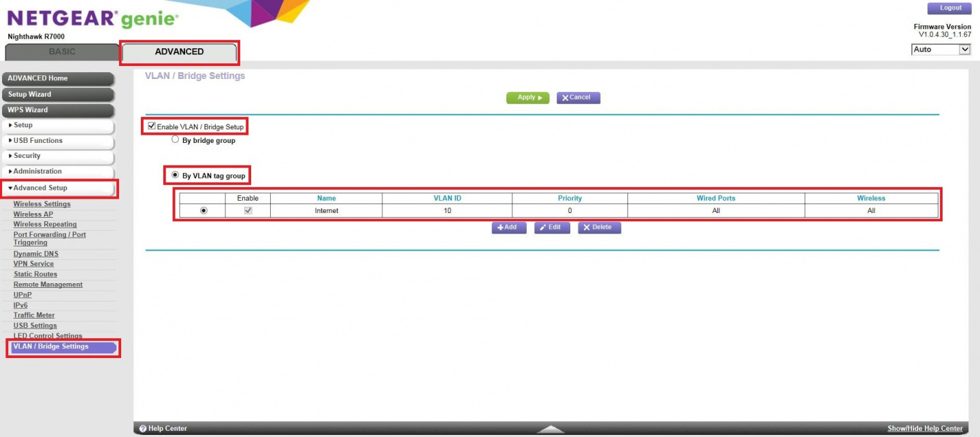The width and height of the screenshot is (980, 437).
Task: Select the Internet VLAN row radio button
Action: pyautogui.click(x=203, y=211)
